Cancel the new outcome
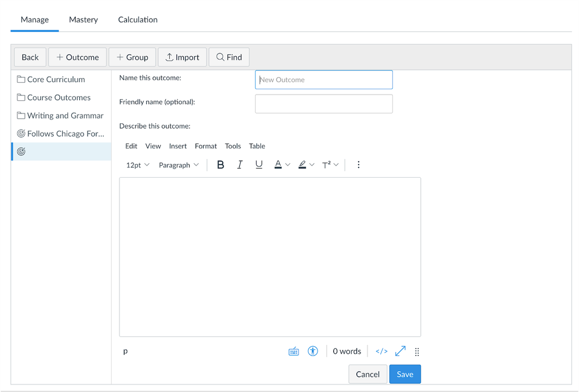579x392 pixels. (368, 374)
